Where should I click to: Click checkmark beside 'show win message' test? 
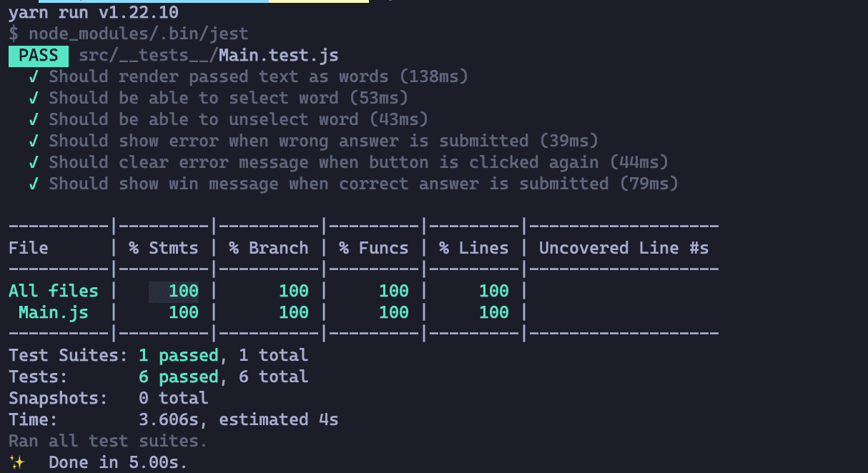click(x=34, y=184)
